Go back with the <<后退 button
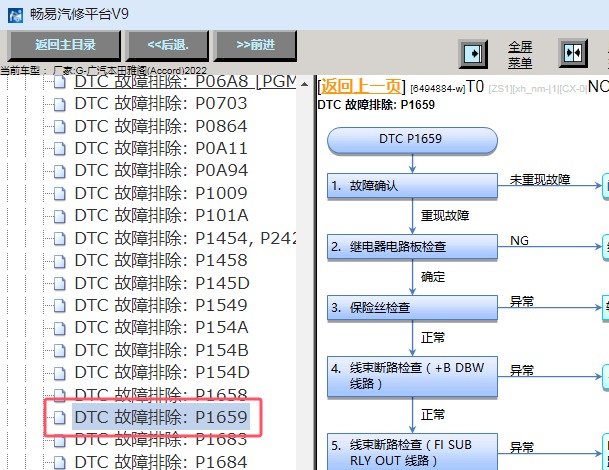Viewport: 609px width, 470px height. click(167, 45)
